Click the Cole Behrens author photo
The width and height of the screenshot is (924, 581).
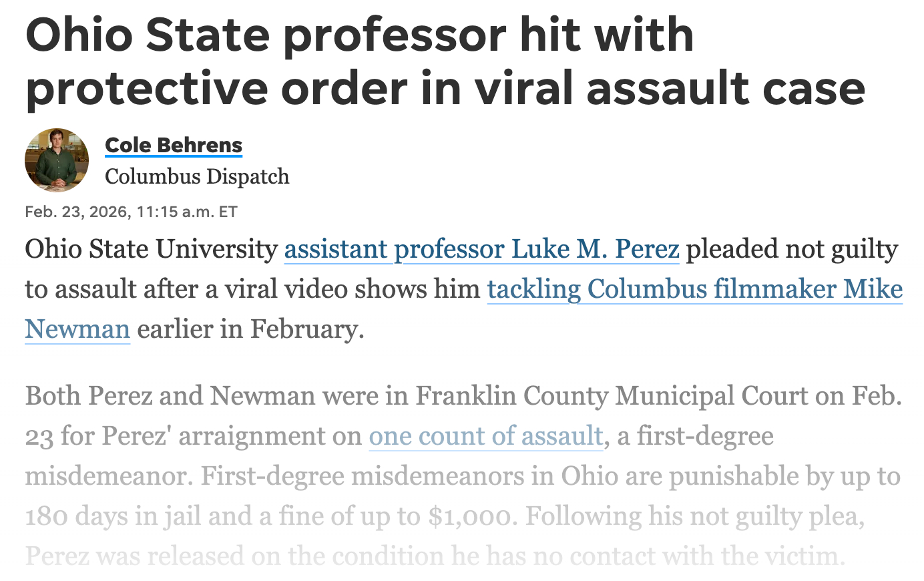coord(57,160)
